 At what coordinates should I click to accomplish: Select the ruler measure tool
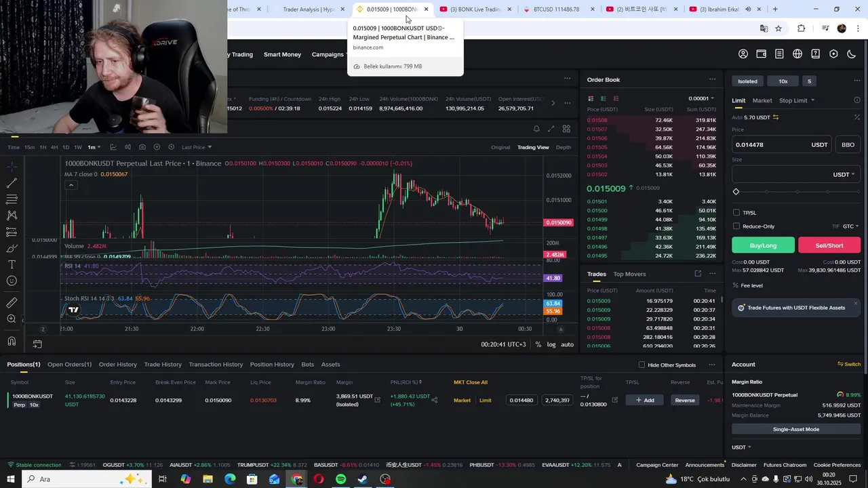pyautogui.click(x=12, y=302)
